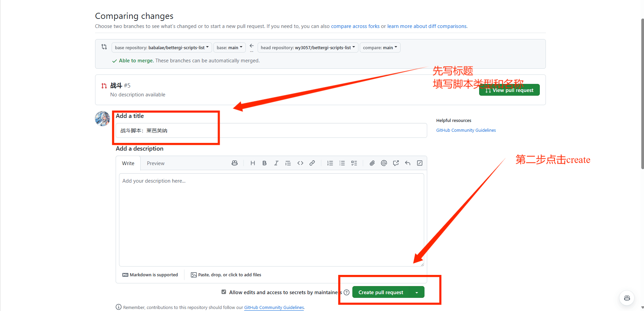Select the Write tab

(x=128, y=163)
